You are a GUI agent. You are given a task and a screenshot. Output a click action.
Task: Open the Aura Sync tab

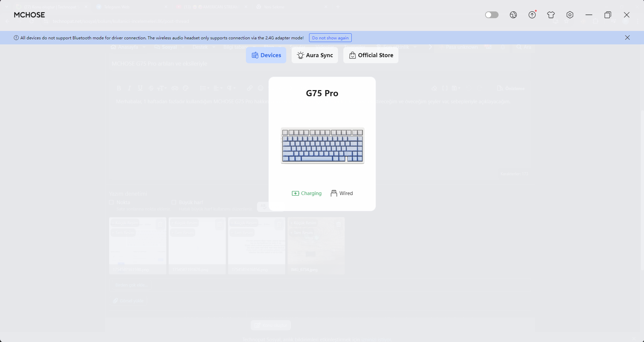tap(315, 55)
